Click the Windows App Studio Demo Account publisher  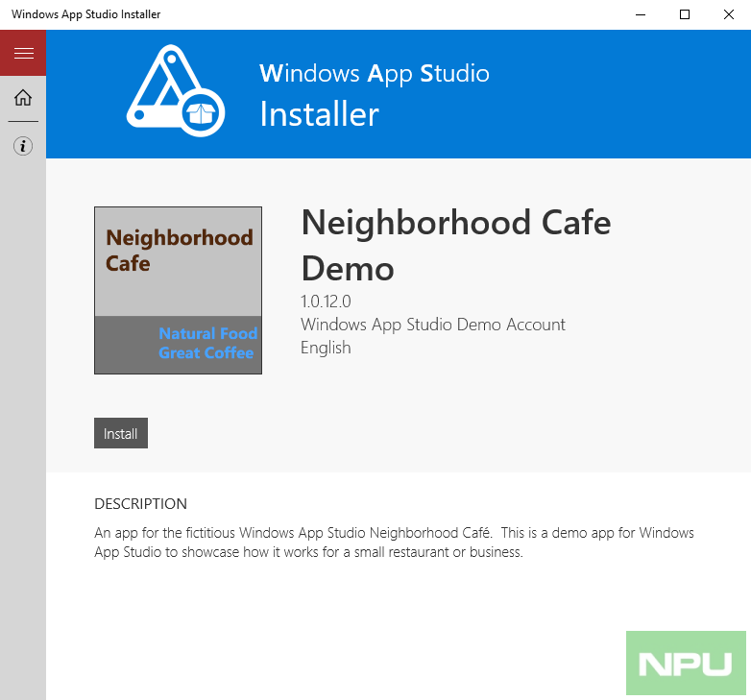pyautogui.click(x=432, y=325)
